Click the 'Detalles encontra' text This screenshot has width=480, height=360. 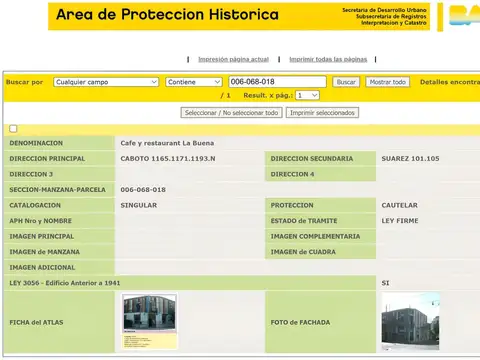point(450,82)
